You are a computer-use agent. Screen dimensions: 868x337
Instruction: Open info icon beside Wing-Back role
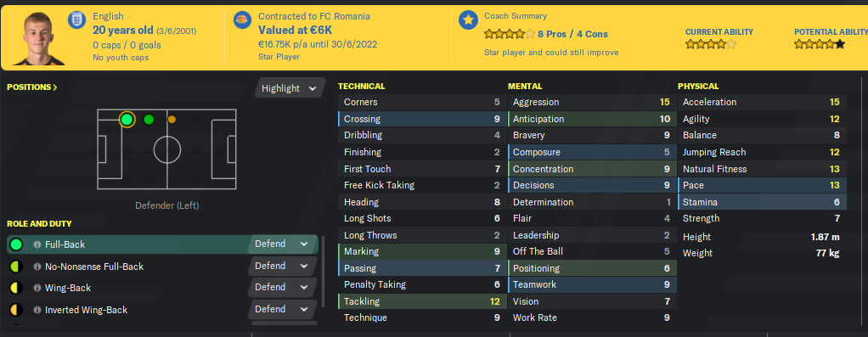coord(37,288)
